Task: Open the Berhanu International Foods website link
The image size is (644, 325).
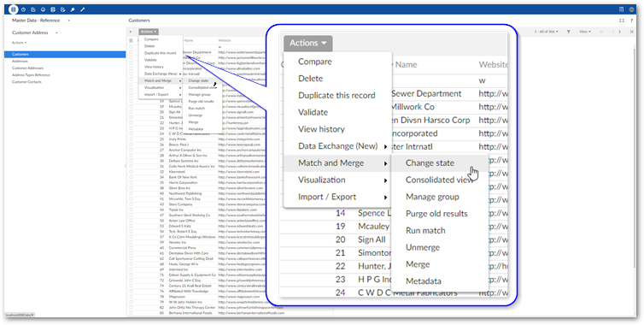Action: click(251, 313)
